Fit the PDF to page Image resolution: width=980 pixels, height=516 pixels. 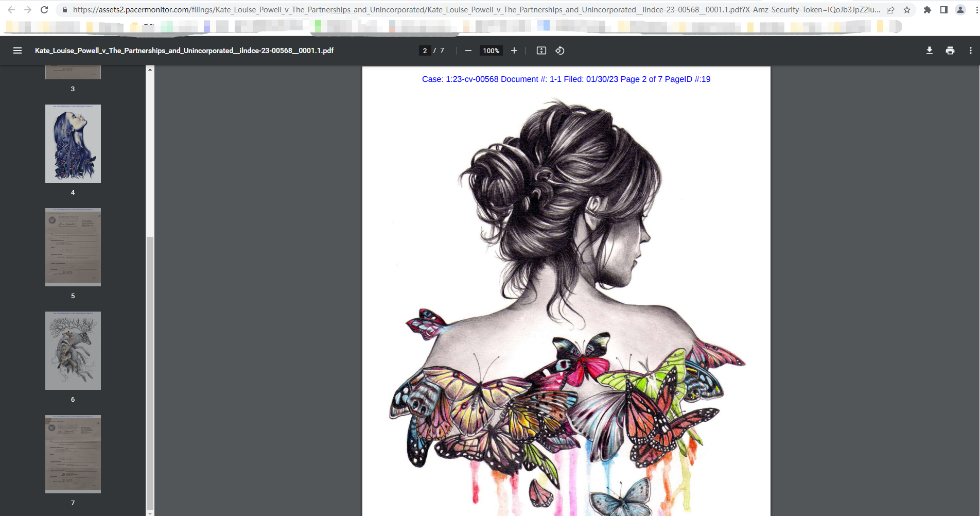(541, 50)
